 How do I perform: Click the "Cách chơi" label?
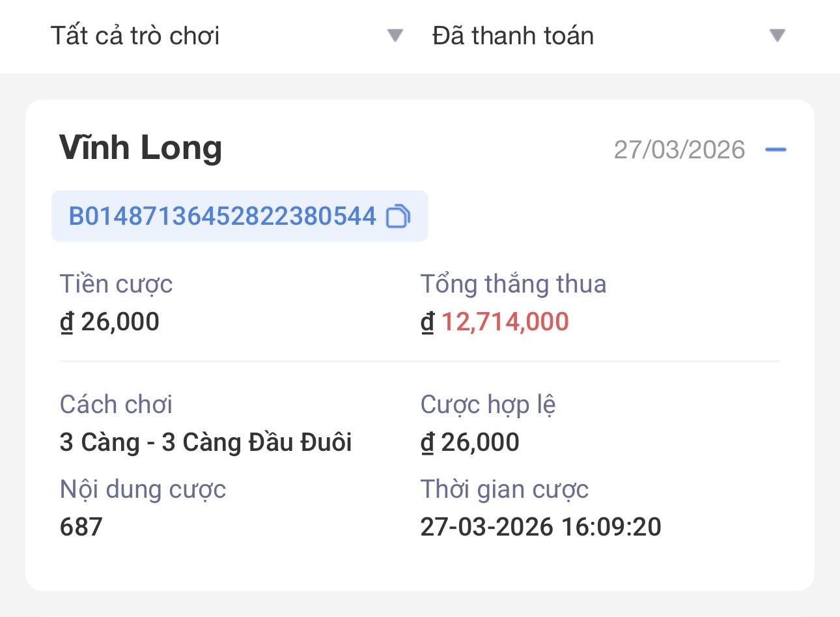[x=116, y=405]
